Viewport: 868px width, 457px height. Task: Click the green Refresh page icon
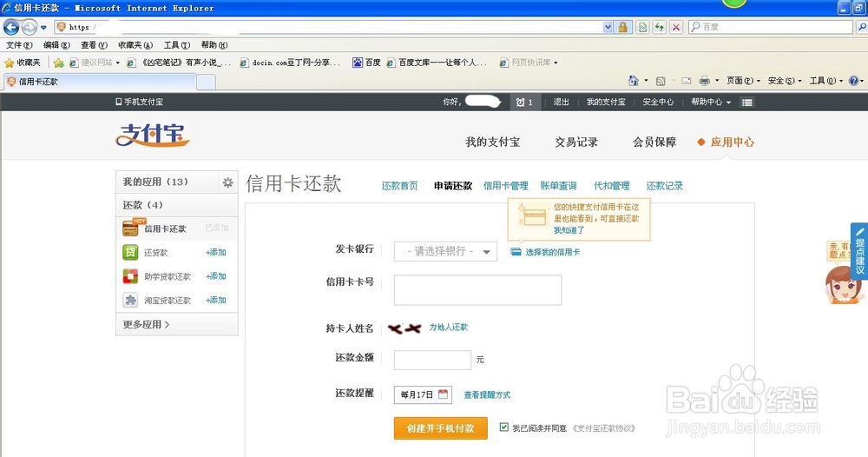[x=660, y=27]
